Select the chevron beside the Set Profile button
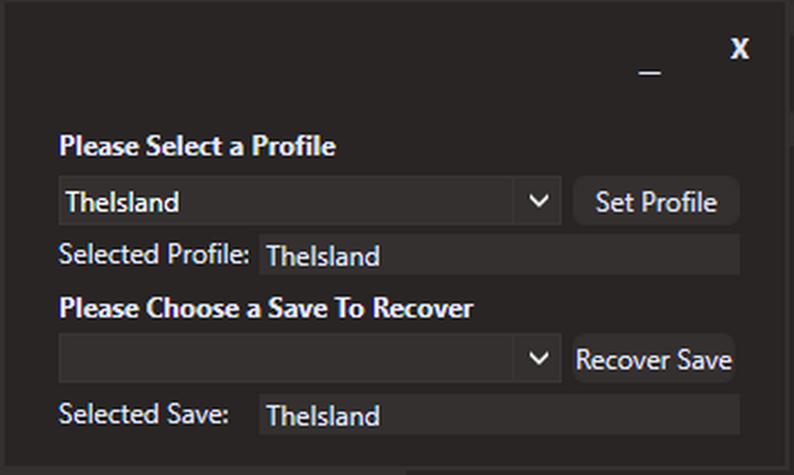 pyautogui.click(x=539, y=201)
